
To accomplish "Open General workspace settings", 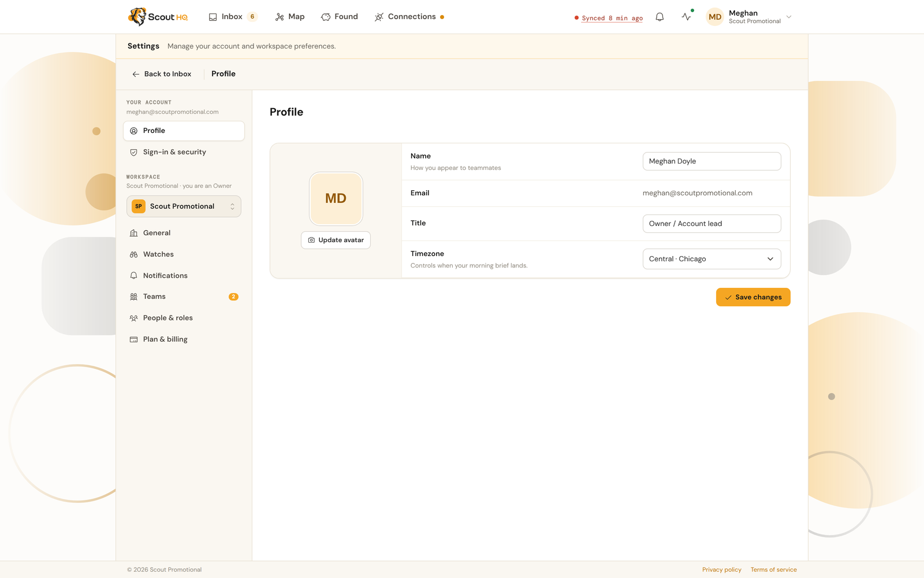I will coord(184,233).
